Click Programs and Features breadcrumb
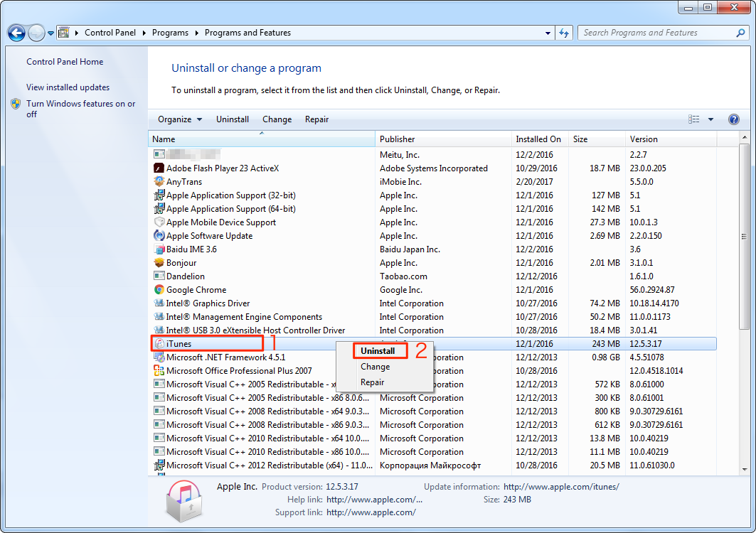Image resolution: width=756 pixels, height=533 pixels. (247, 33)
